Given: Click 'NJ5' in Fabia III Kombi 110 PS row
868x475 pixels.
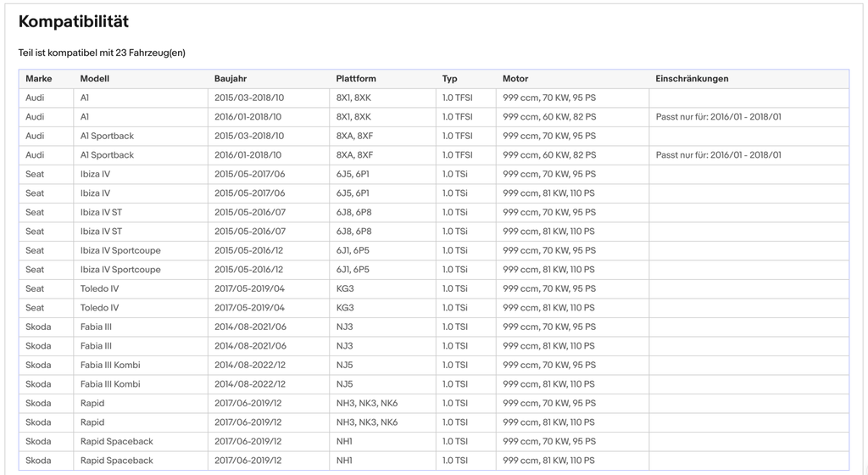Looking at the screenshot, I should coord(344,384).
